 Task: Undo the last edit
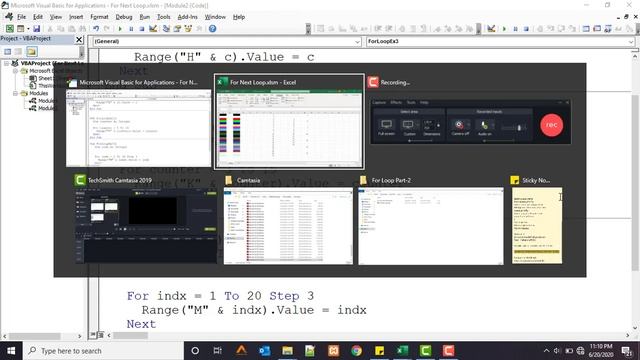tap(96, 29)
